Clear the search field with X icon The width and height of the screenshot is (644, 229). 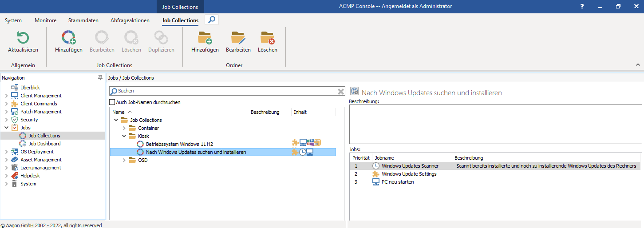[x=340, y=91]
